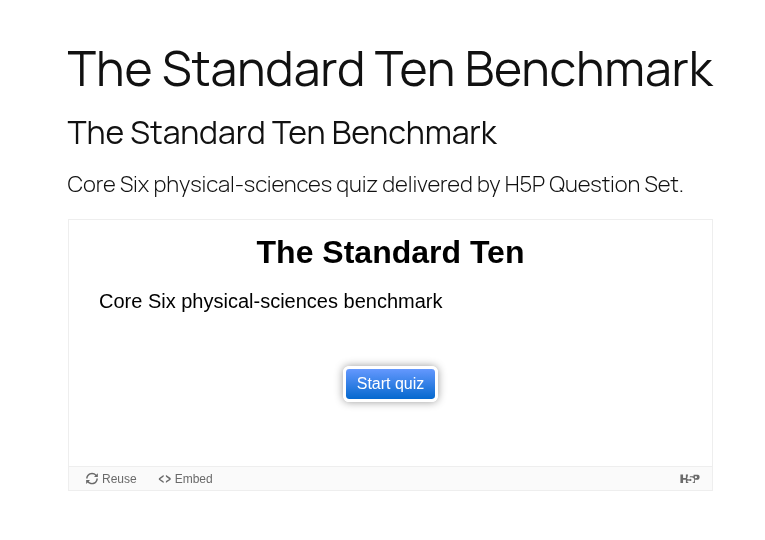Screen dimensions: 765x540
Task: Click the Embed angle brackets icon
Action: point(164,479)
